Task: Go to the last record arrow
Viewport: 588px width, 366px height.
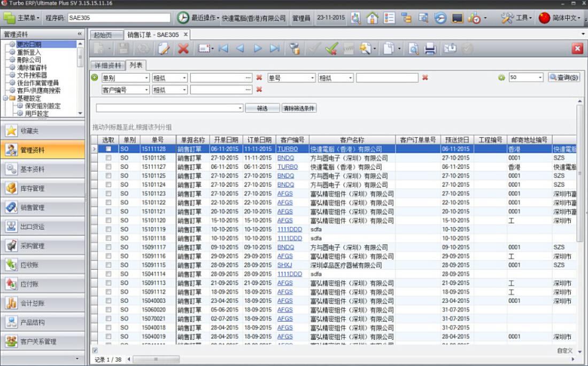Action: click(x=275, y=49)
